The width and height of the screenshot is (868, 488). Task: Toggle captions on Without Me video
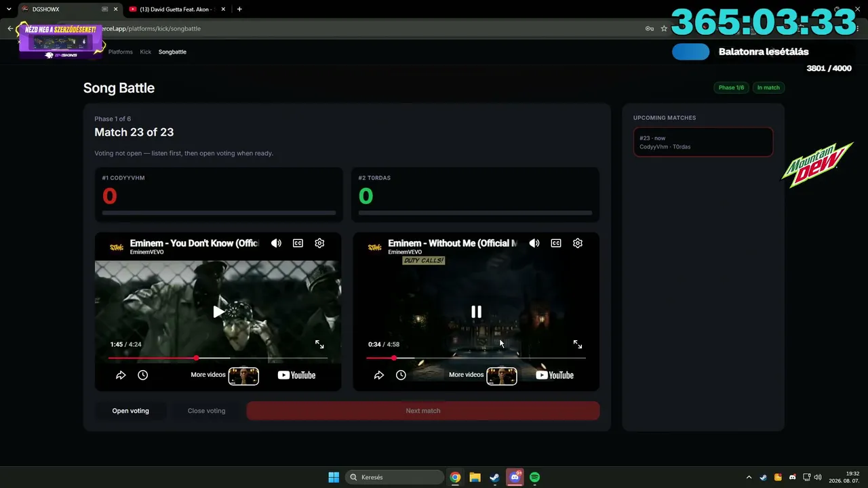(556, 243)
